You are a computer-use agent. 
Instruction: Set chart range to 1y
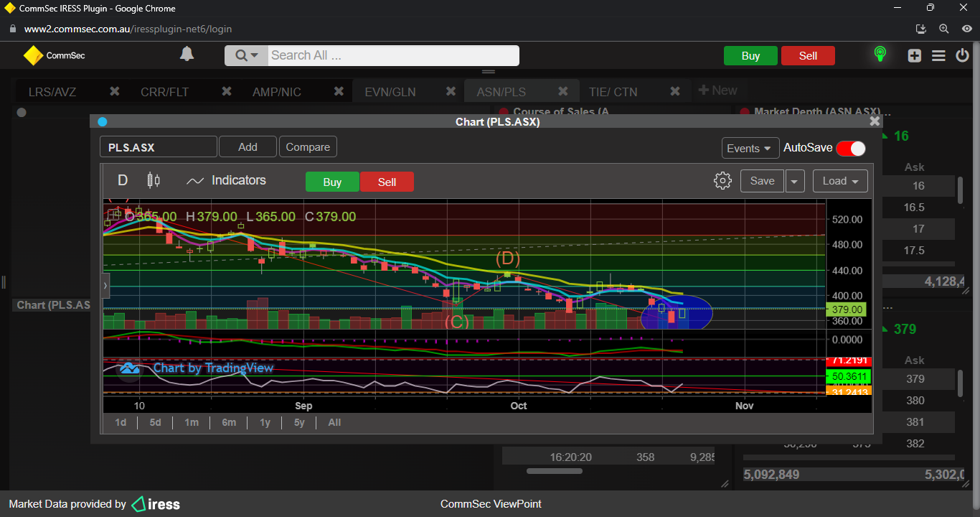click(265, 422)
